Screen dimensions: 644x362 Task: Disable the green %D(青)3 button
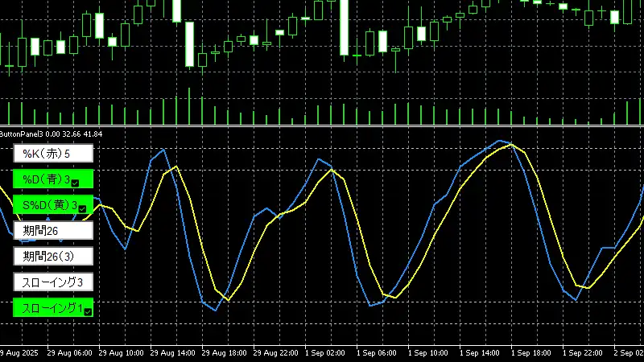[48, 179]
